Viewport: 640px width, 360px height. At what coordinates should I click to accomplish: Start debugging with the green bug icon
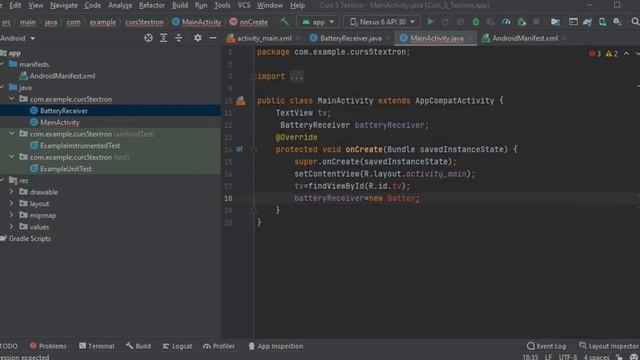coord(476,22)
